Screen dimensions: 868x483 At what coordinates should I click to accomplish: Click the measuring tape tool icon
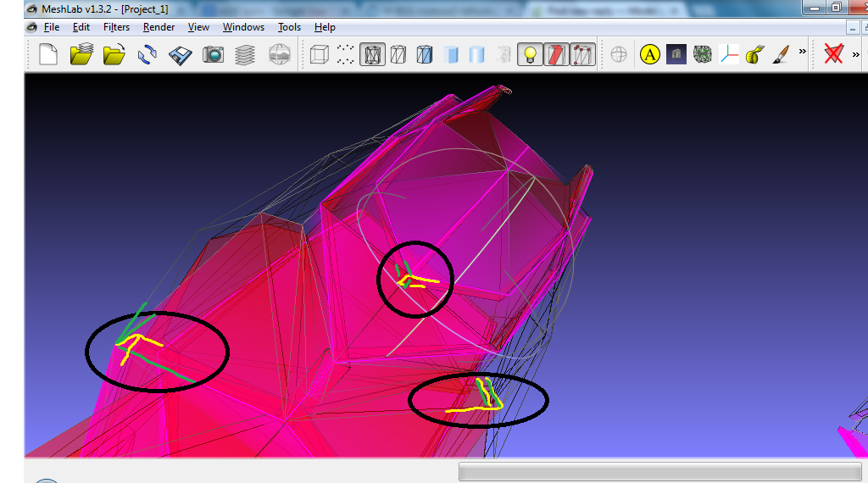point(754,55)
